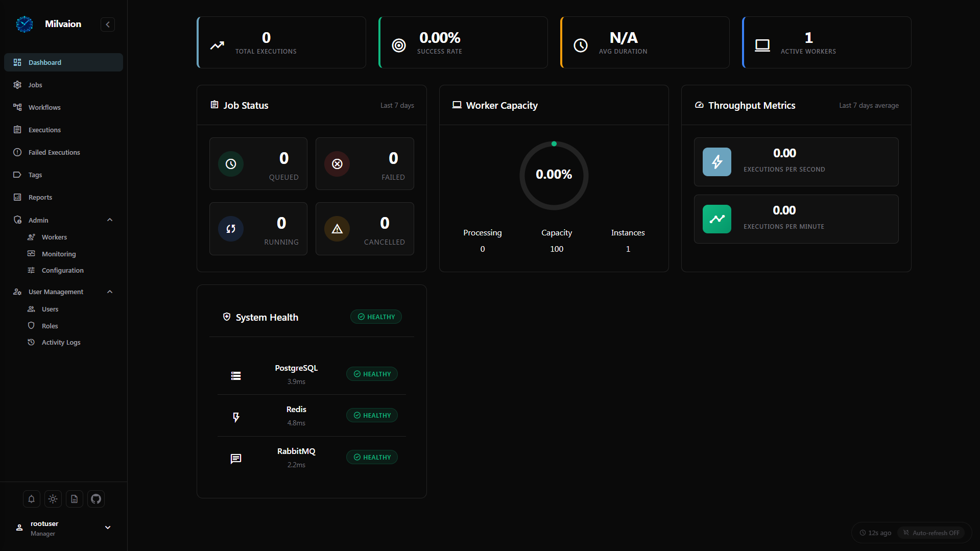This screenshot has width=980, height=551.
Task: Open Activity Logs
Action: point(61,342)
